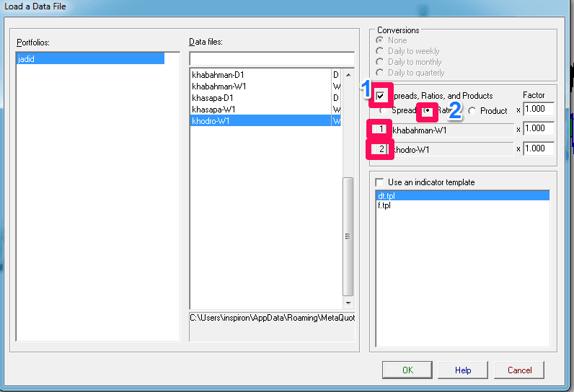Click the Help button
The image size is (574, 392).
[x=463, y=370]
